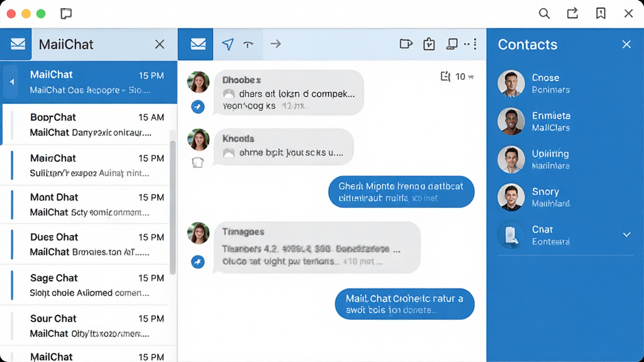Screen dimensions: 644x362
Task: Click Cnose contact avatar photo
Action: click(x=511, y=84)
